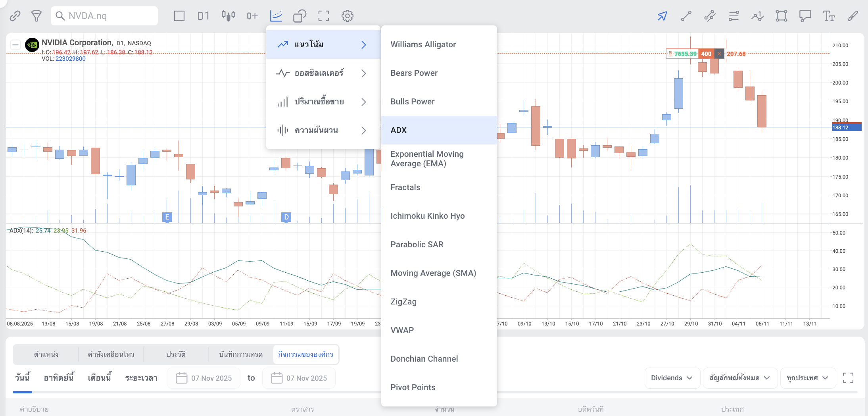Screen dimensions: 868x416
Task: Click the link chart icon
Action: (x=15, y=16)
